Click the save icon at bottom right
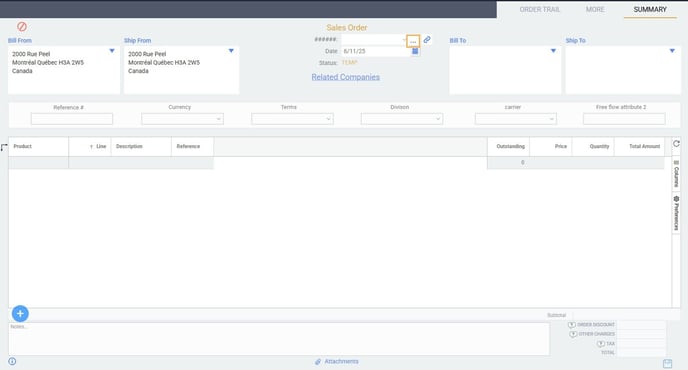The image size is (688, 370). (x=667, y=363)
